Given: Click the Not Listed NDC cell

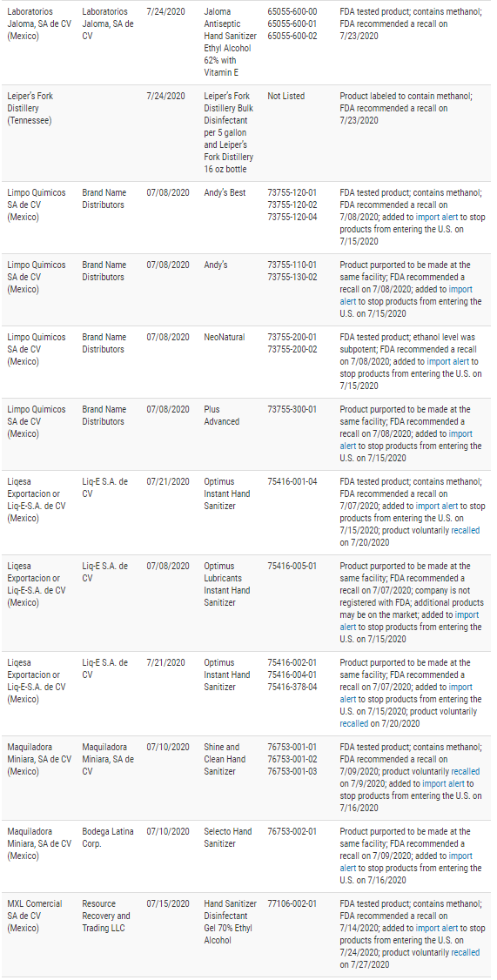Looking at the screenshot, I should click(x=286, y=97).
